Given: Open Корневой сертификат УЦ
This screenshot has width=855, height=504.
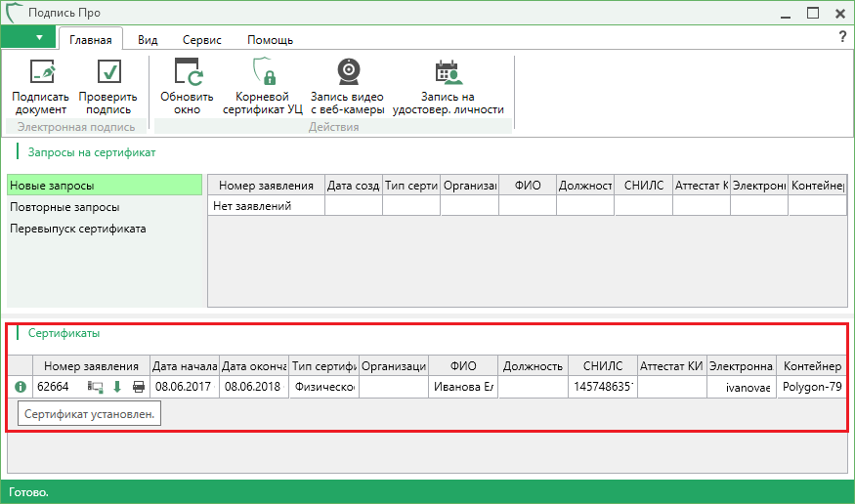Looking at the screenshot, I should (263, 73).
